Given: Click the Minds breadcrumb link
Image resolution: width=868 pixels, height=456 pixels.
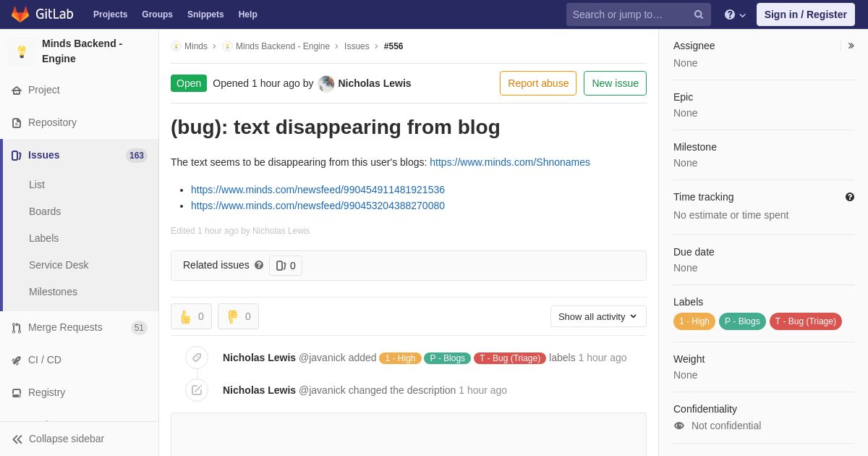Looking at the screenshot, I should point(196,46).
